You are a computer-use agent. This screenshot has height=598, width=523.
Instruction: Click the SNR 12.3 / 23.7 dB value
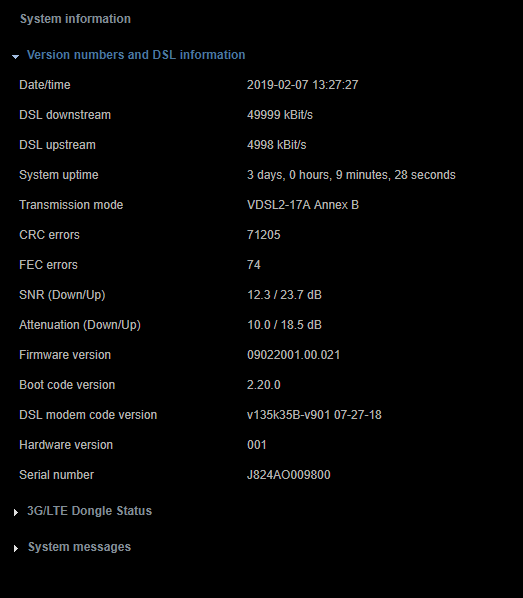(x=284, y=295)
